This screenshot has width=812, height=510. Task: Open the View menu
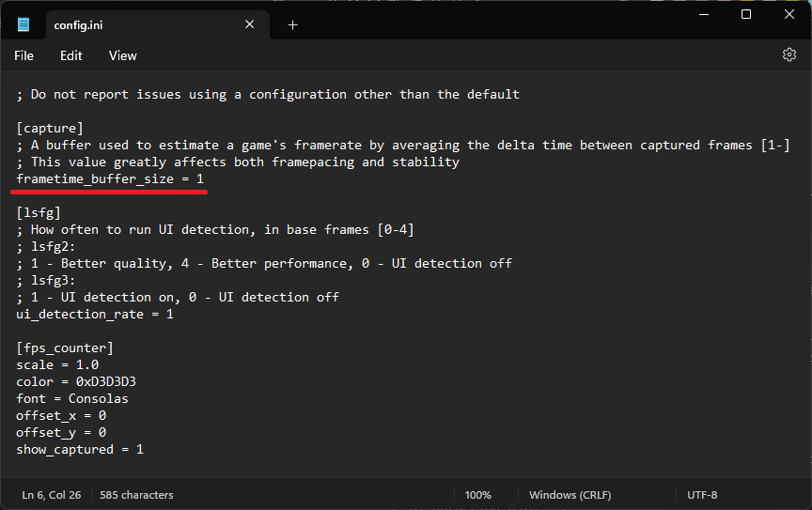click(123, 55)
